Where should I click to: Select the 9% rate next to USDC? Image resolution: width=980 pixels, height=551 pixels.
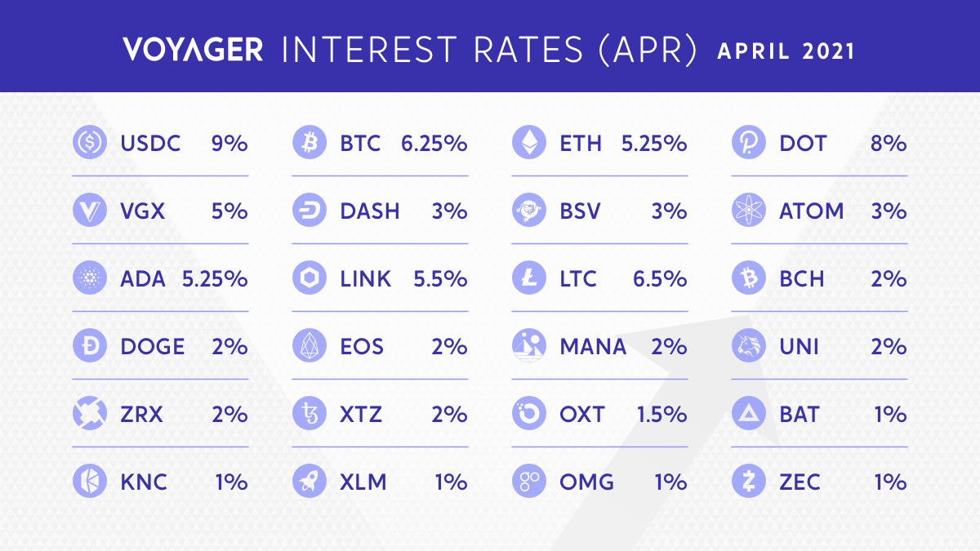[229, 144]
